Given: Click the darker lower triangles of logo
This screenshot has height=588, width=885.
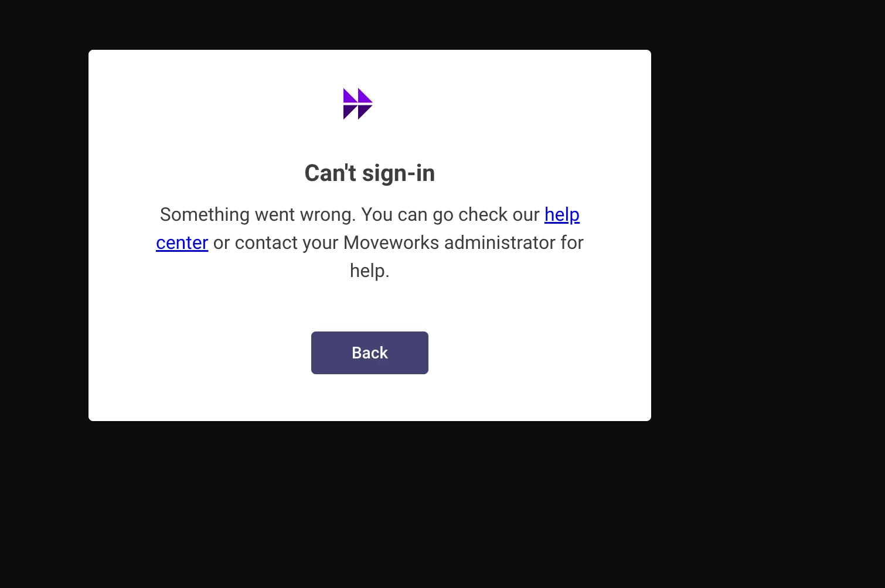Looking at the screenshot, I should (x=358, y=112).
